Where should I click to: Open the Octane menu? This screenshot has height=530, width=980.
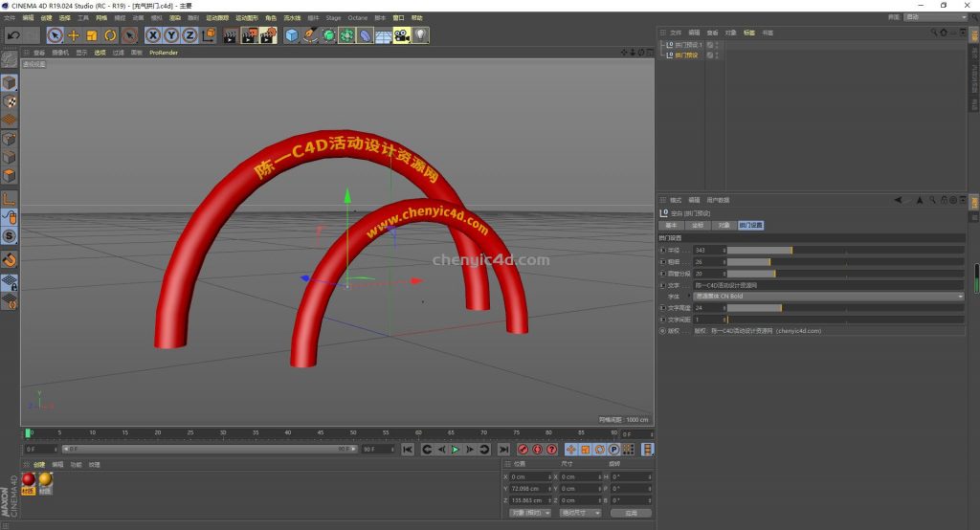point(358,18)
